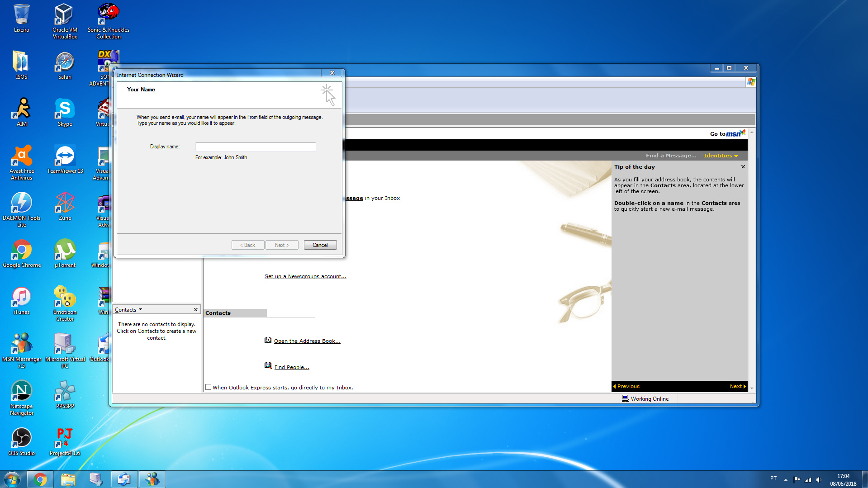Show the Next tip of the day
The image size is (868, 488).
(738, 386)
